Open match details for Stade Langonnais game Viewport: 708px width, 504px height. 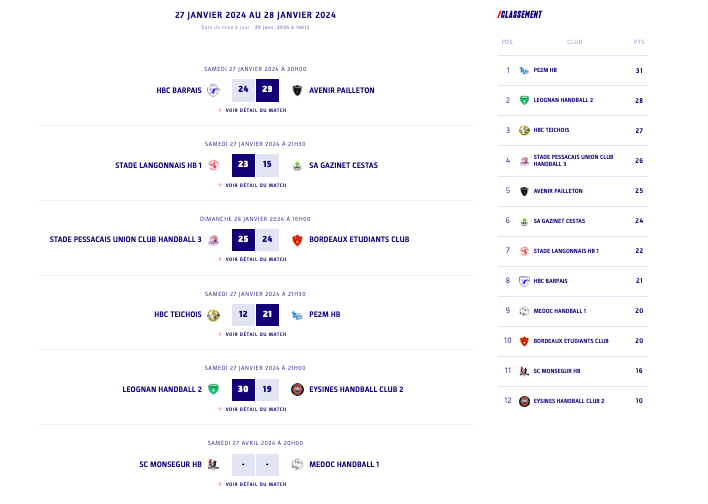(x=255, y=185)
